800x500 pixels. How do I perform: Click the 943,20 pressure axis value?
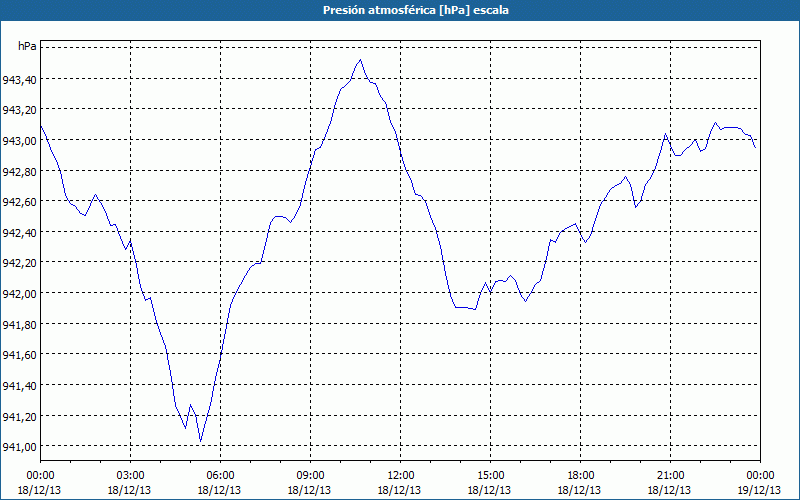(x=19, y=110)
